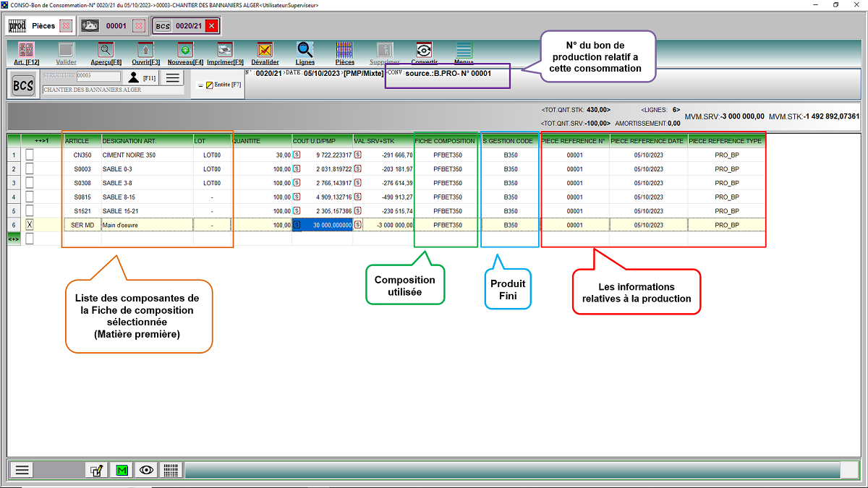
Task: Click S icon after cost 30 000,000000
Action: click(357, 225)
